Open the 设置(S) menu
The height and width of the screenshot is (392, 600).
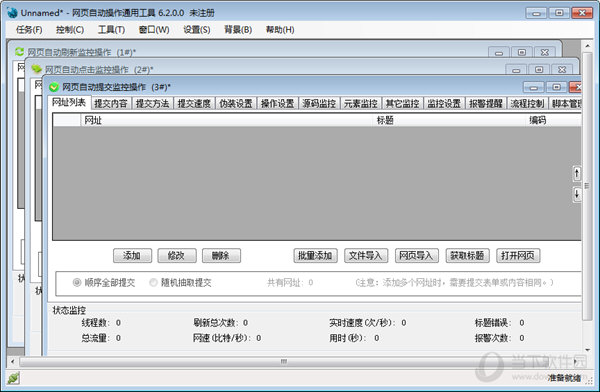(197, 29)
